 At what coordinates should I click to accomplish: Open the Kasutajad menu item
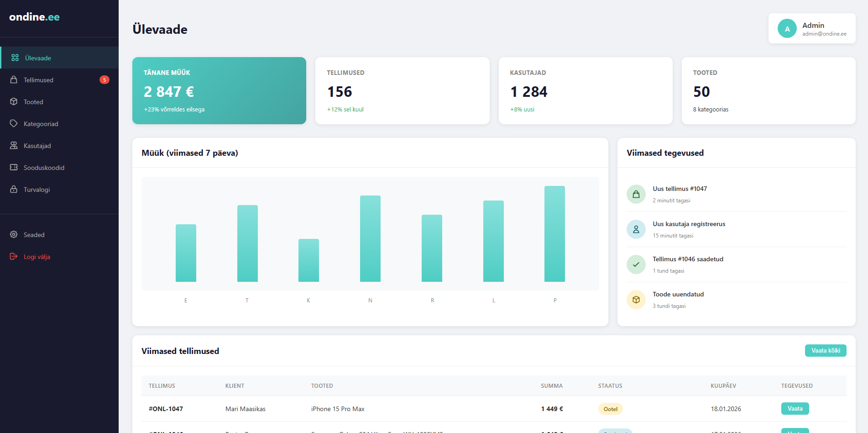(37, 146)
